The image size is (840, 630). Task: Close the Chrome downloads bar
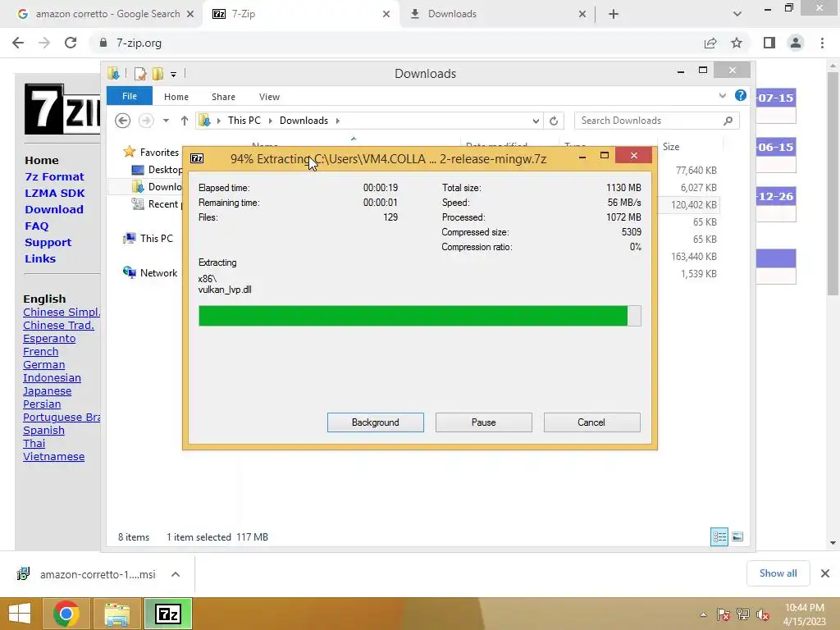[x=825, y=573]
